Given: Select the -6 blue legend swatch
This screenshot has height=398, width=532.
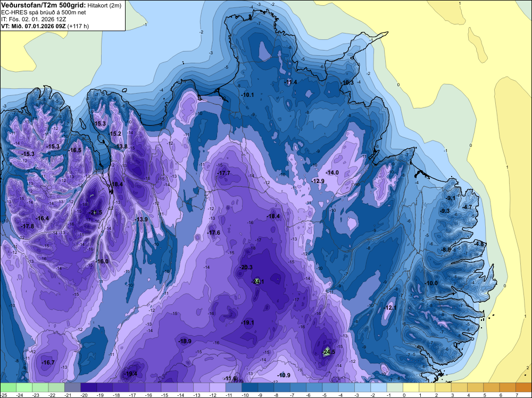Looking at the screenshot, I should (314, 387).
